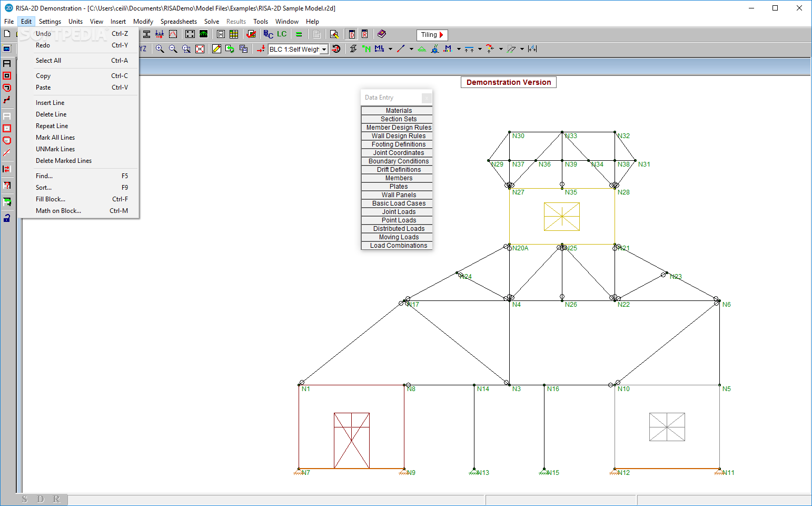812x506 pixels.
Task: Open Materials in Data Entry panel
Action: (397, 111)
